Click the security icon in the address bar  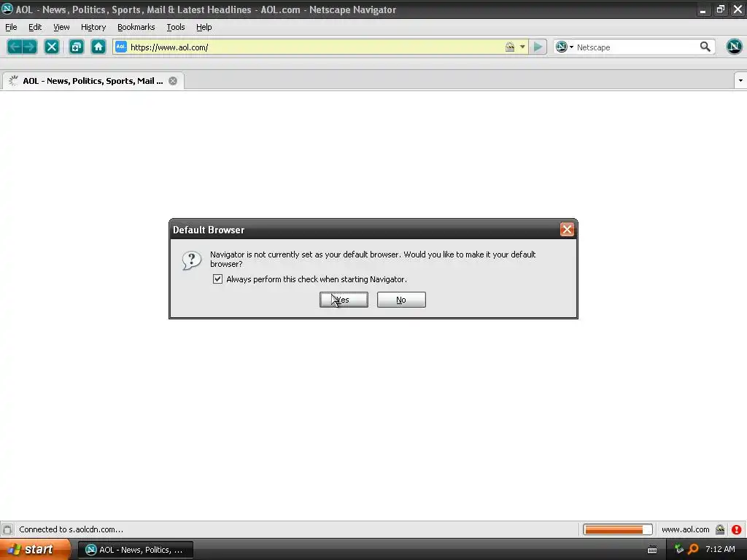point(510,47)
